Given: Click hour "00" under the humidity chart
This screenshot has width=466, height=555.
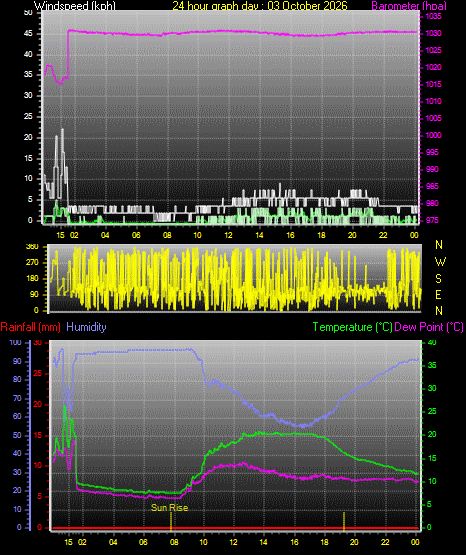Looking at the screenshot, I should pyautogui.click(x=415, y=542).
